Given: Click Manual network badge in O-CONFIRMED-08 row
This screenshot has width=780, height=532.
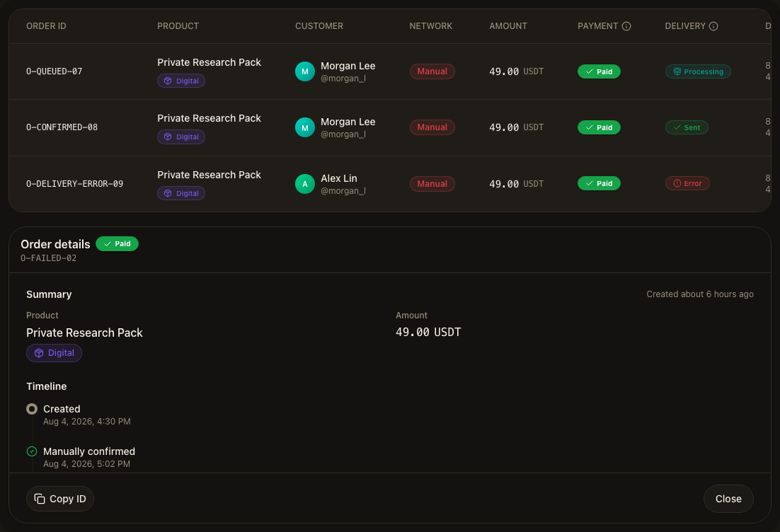Looking at the screenshot, I should pyautogui.click(x=432, y=127).
